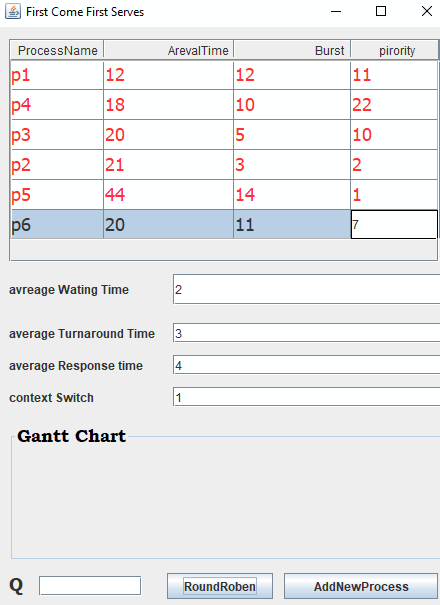
Task: Click the average Response time field
Action: pos(307,365)
